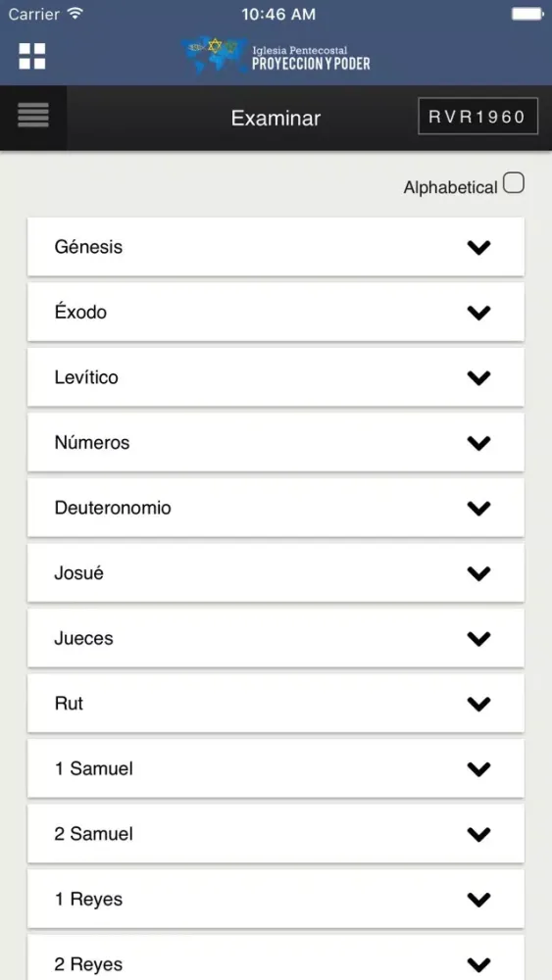Expand Levítico chevron arrow
Screen dimensions: 552x980
click(x=478, y=377)
